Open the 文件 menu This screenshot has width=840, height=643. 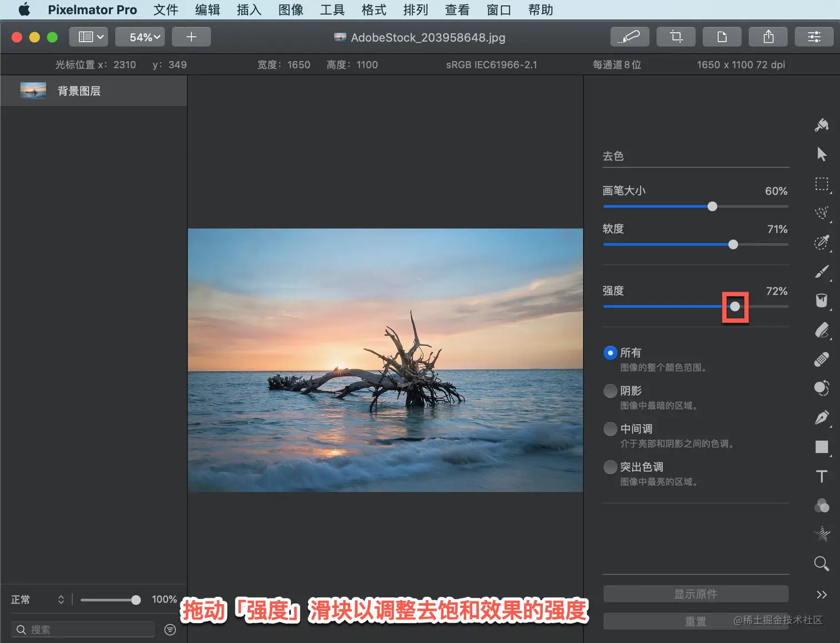(166, 9)
